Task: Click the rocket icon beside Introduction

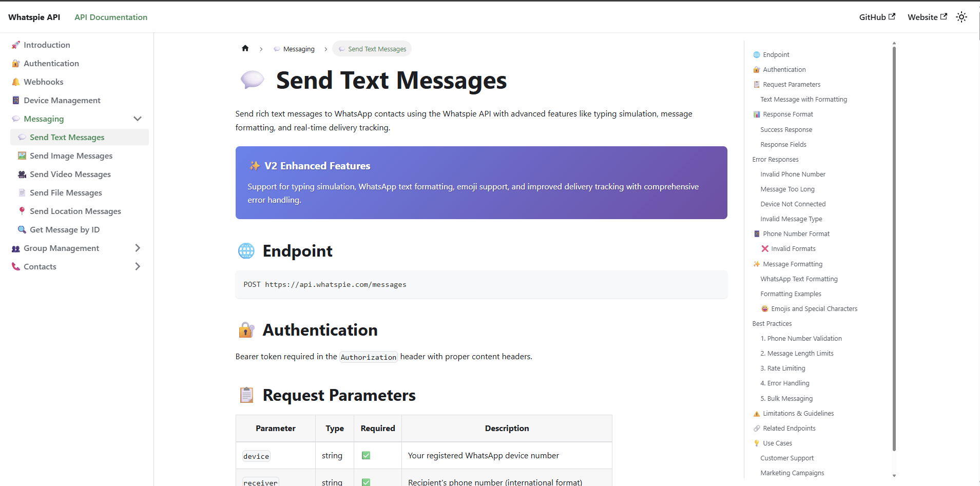Action: pyautogui.click(x=16, y=45)
